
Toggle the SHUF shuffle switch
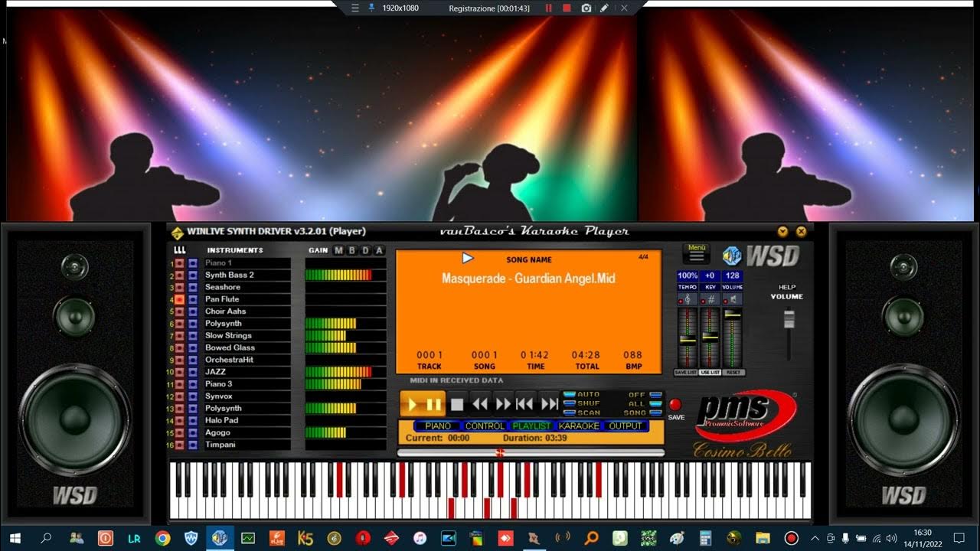click(570, 404)
